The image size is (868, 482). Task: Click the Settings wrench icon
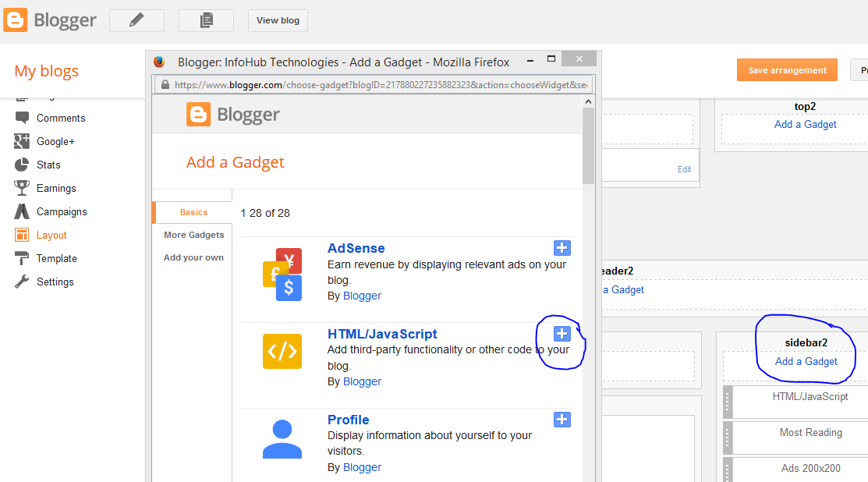[22, 282]
